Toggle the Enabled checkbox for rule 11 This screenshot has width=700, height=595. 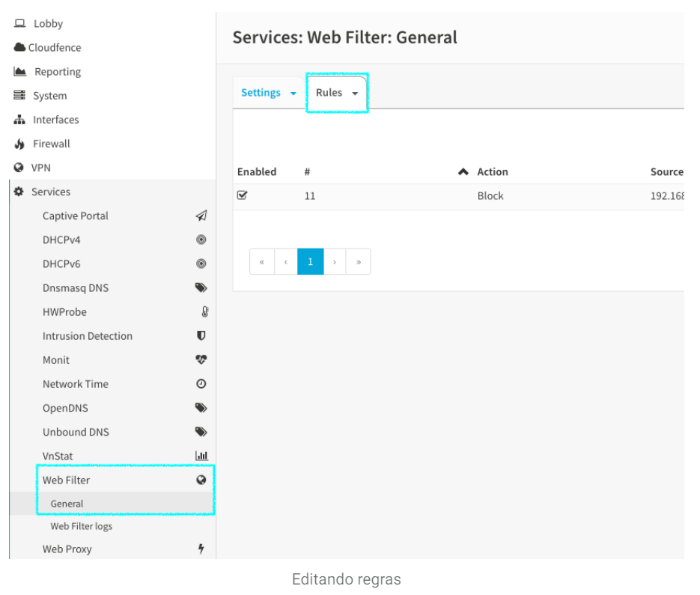click(243, 195)
